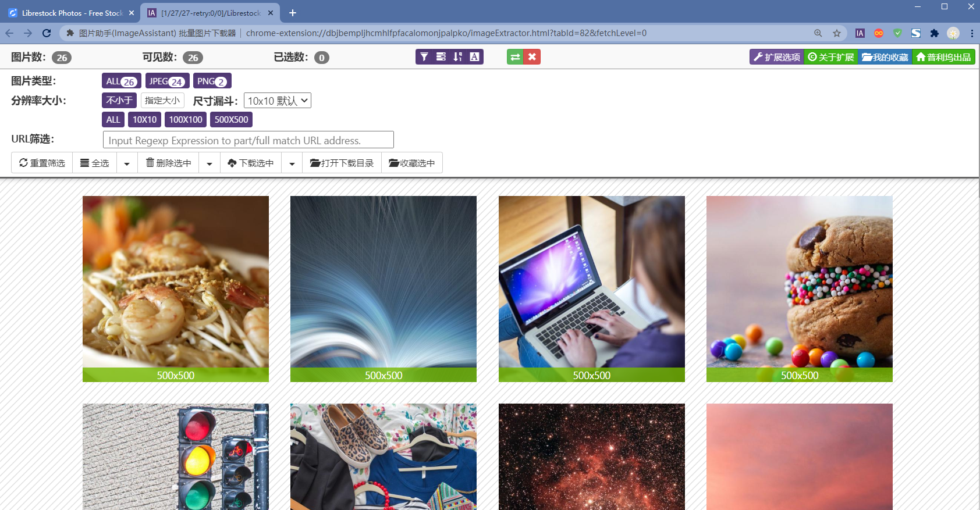Select the shrimp noodles thumbnail
Image resolution: width=980 pixels, height=510 pixels.
[176, 288]
